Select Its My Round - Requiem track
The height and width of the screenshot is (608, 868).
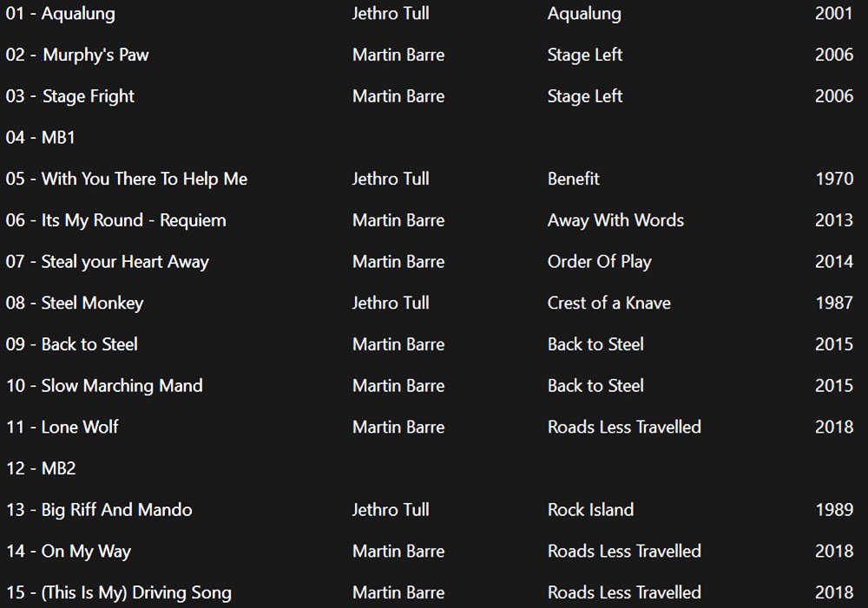point(115,221)
